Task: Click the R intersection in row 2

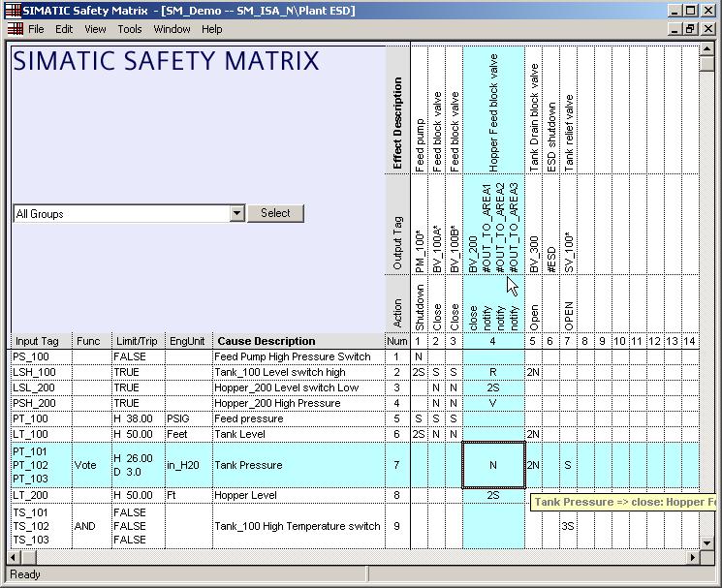Action: pos(493,372)
